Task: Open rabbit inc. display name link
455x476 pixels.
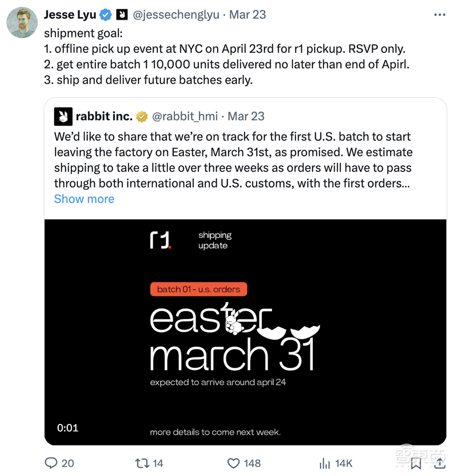Action: point(104,116)
